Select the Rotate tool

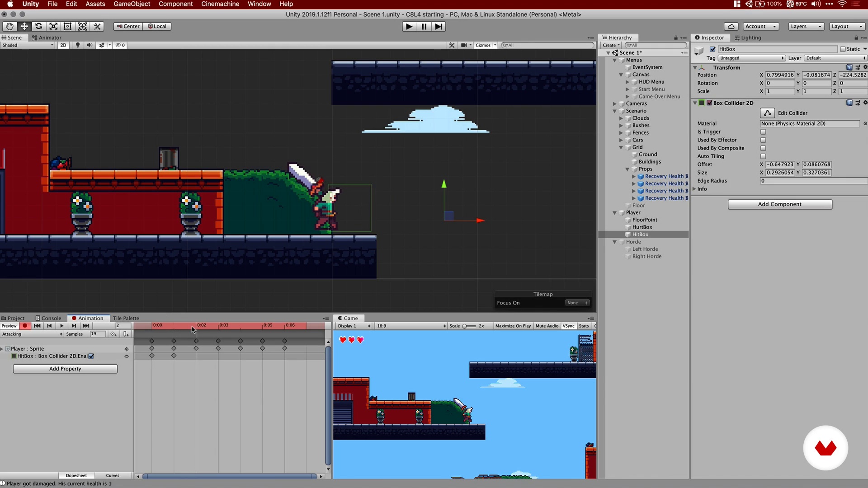[x=38, y=26]
